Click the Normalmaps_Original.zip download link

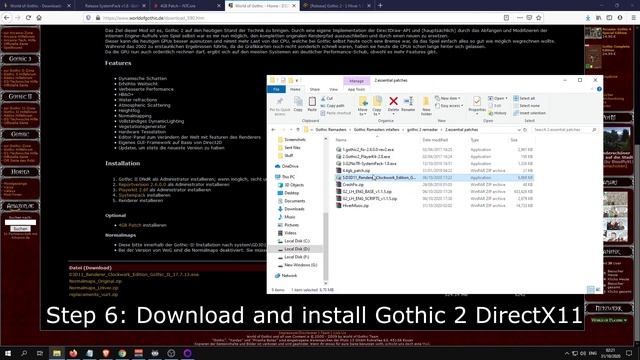95,281
